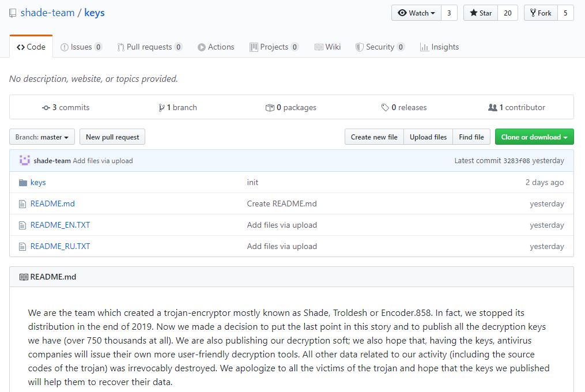Open README_EN.TXT file
This screenshot has width=585, height=392.
60,225
